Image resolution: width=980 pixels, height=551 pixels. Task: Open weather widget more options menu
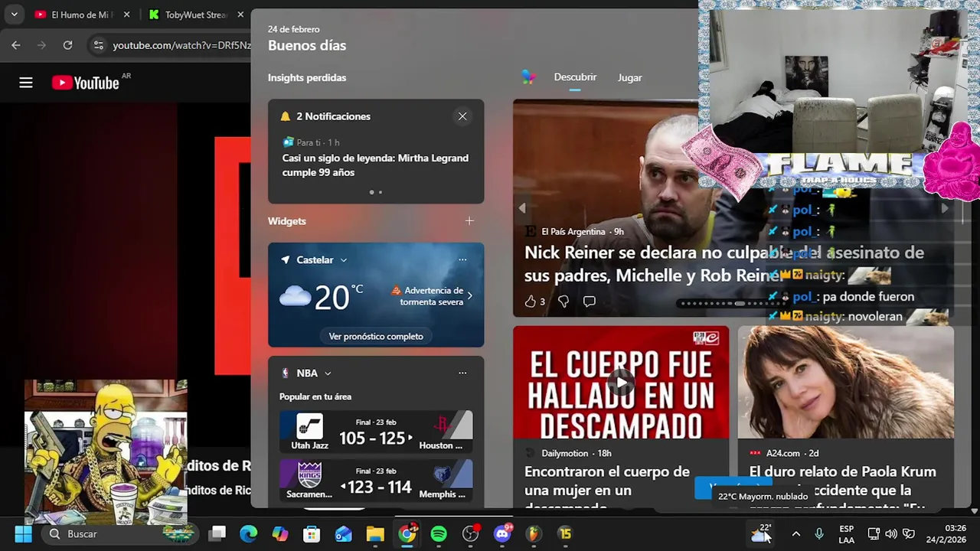(x=462, y=260)
